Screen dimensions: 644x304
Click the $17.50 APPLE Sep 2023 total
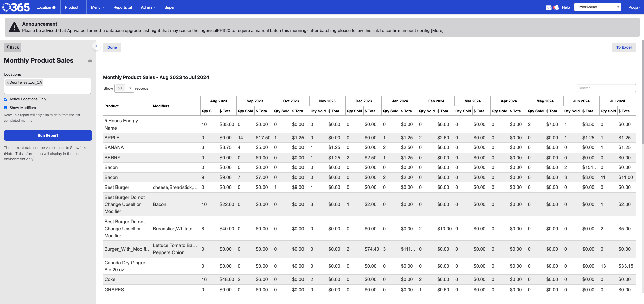[263, 138]
